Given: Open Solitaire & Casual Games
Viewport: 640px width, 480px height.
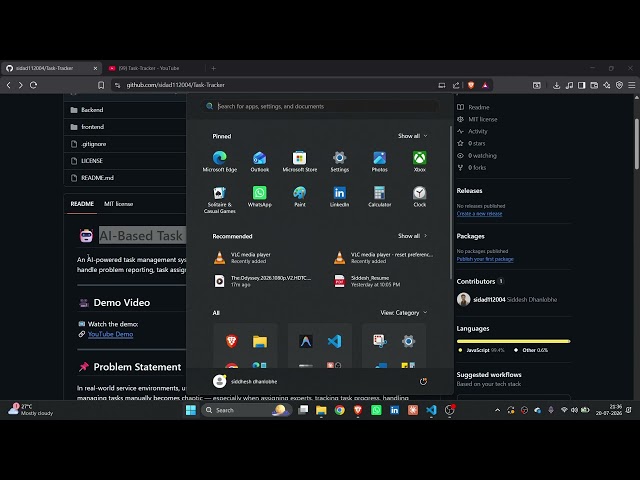Looking at the screenshot, I should point(220,200).
